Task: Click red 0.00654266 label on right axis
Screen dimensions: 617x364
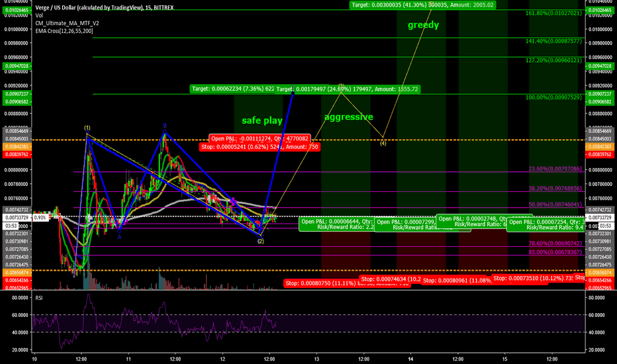Action: (x=600, y=280)
